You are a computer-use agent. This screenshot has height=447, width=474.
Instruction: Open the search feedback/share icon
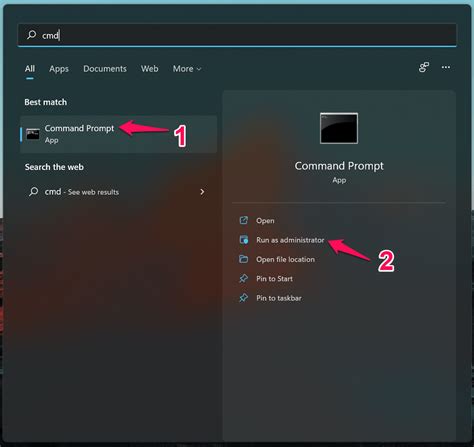(x=424, y=67)
